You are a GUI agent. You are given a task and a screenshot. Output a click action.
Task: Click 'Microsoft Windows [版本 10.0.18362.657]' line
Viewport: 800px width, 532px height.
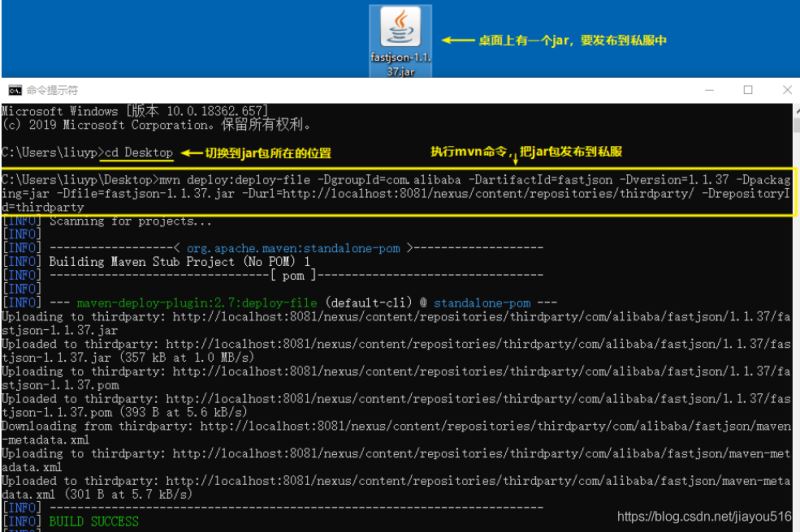pyautogui.click(x=135, y=111)
